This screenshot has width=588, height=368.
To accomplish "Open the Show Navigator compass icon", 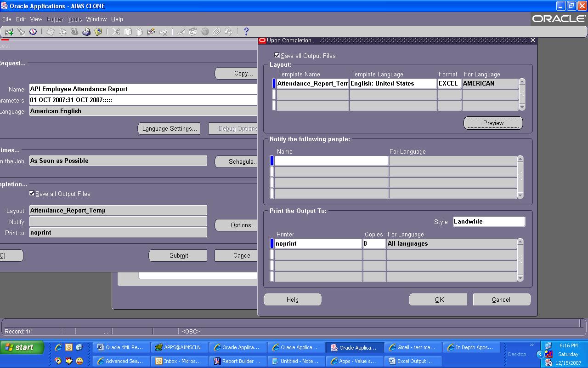I will pos(33,32).
